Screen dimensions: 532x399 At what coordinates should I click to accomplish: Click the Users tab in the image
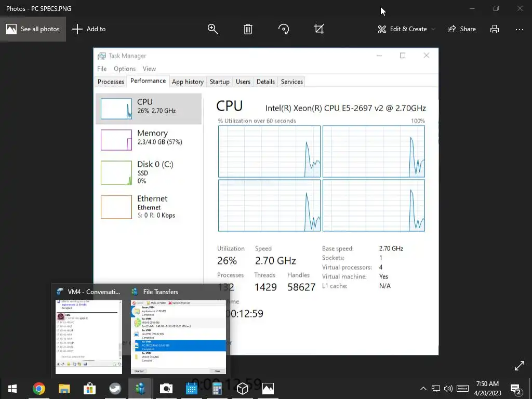(x=243, y=82)
